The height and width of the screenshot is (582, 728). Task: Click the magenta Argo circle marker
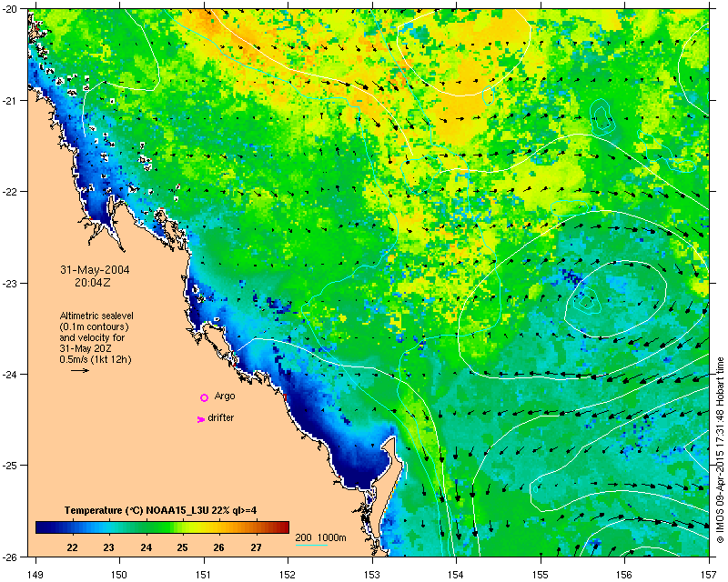coord(204,397)
